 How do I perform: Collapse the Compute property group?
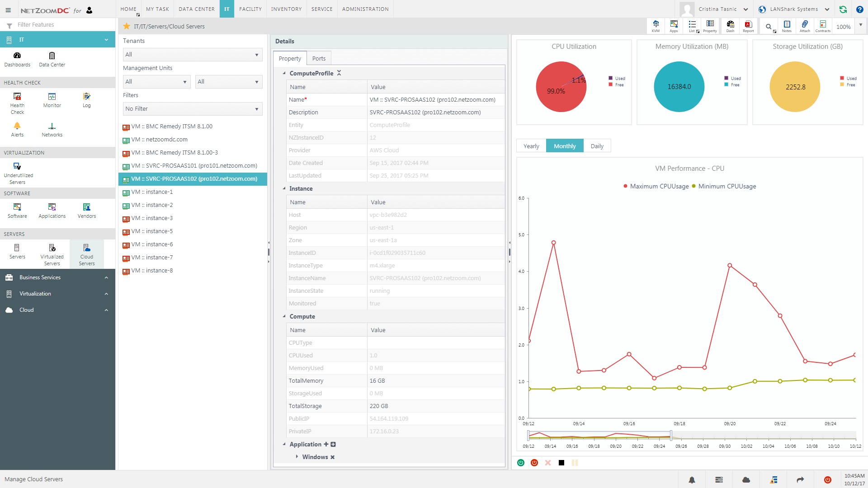click(284, 316)
